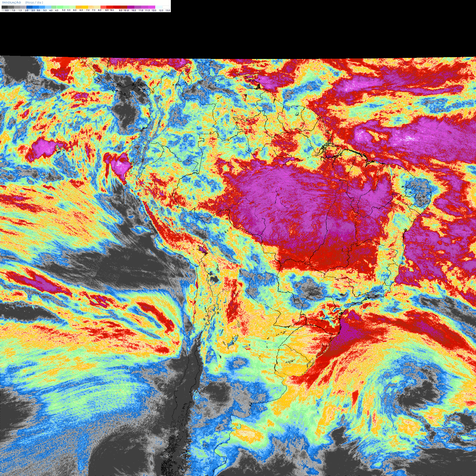Click the 0.5 legend value
This screenshot has width=476, height=476.
click(x=7, y=10)
